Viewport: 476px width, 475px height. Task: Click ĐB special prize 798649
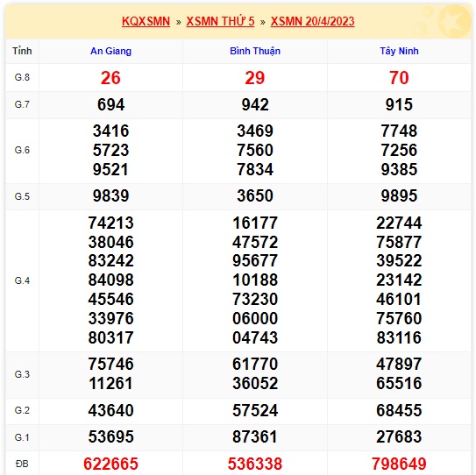coord(399,464)
